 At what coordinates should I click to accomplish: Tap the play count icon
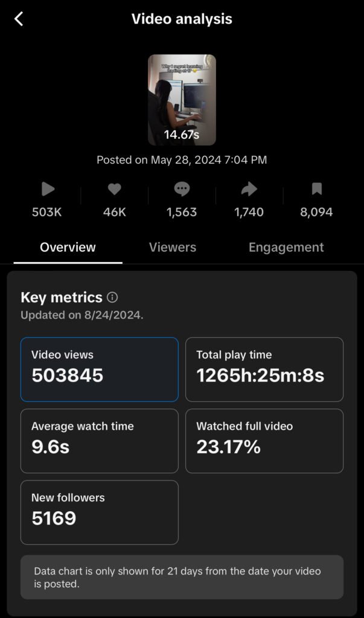(x=48, y=190)
